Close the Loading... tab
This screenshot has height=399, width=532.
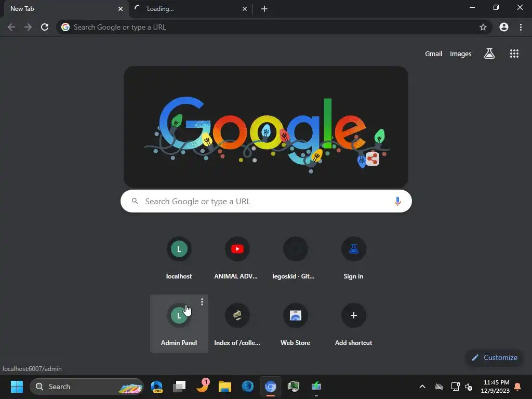(244, 9)
